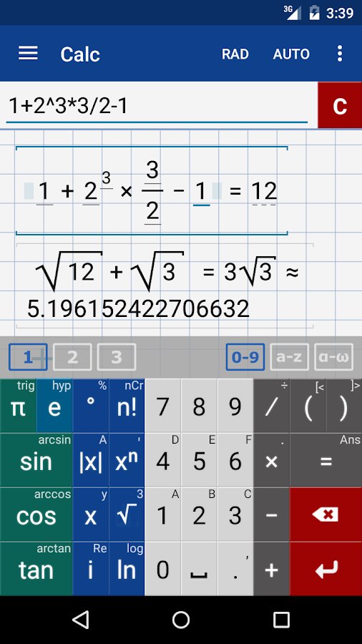
Task: Open the three-dot overflow menu
Action: click(339, 54)
